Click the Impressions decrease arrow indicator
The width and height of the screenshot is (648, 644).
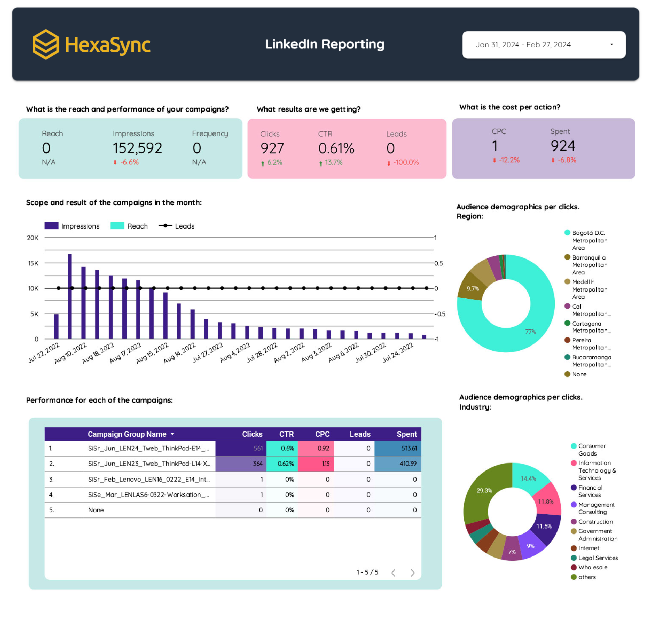point(115,162)
